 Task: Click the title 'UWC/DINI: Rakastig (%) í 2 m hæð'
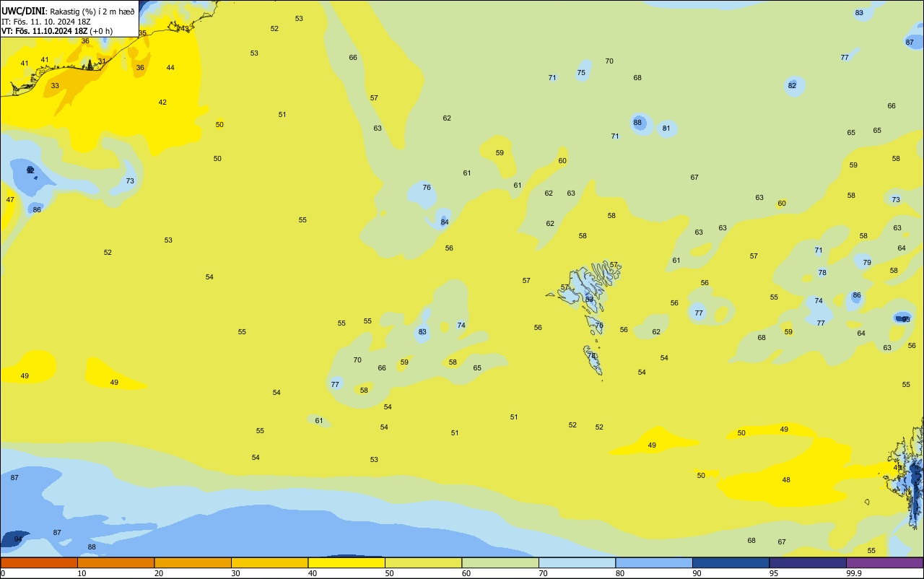[68, 12]
